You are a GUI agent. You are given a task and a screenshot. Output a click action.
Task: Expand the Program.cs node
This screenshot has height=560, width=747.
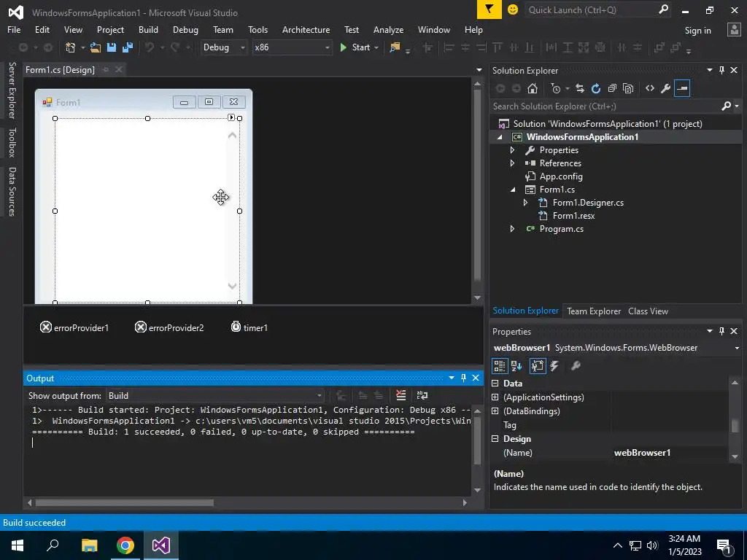click(x=513, y=228)
